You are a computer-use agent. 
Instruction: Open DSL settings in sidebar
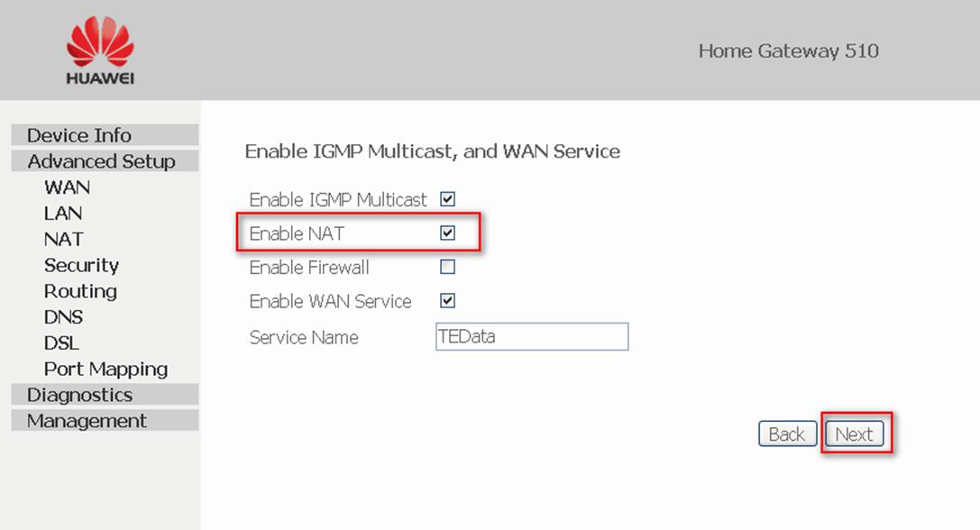(61, 343)
